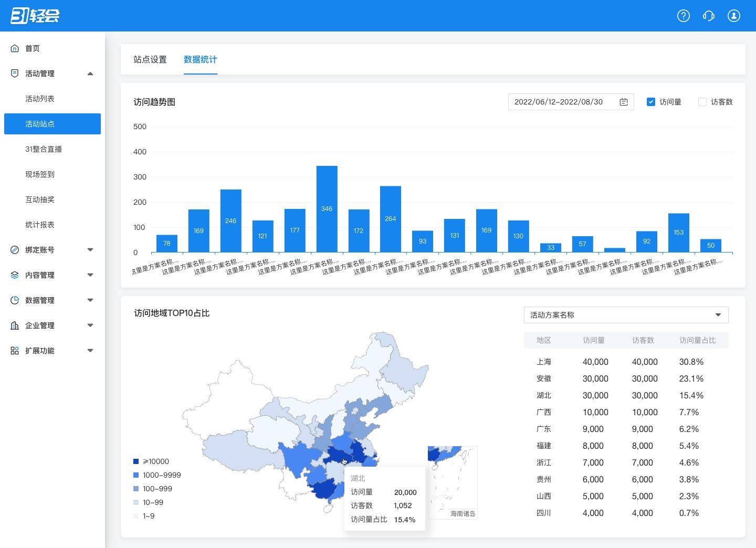The image size is (756, 548).
Task: Click the 广东 table row
Action: pos(626,429)
